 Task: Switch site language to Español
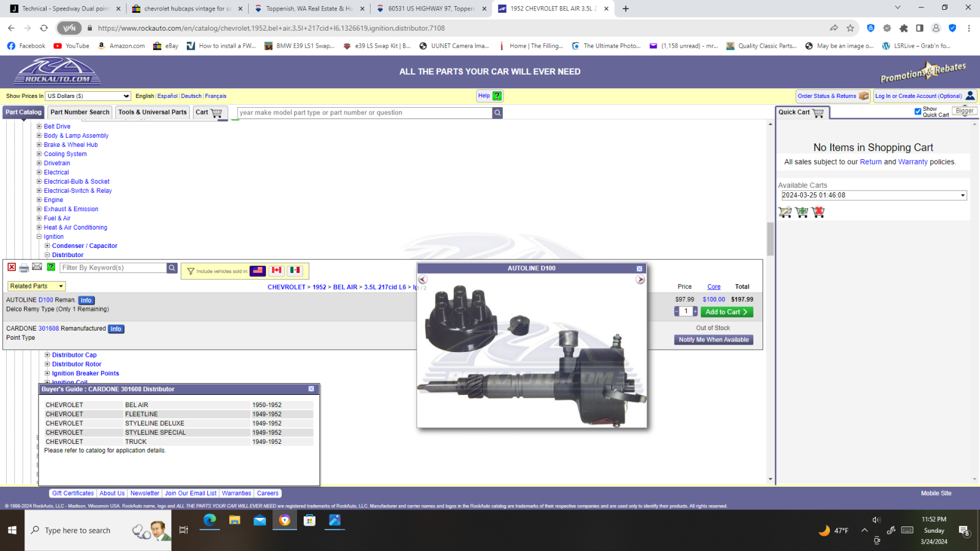(x=167, y=96)
